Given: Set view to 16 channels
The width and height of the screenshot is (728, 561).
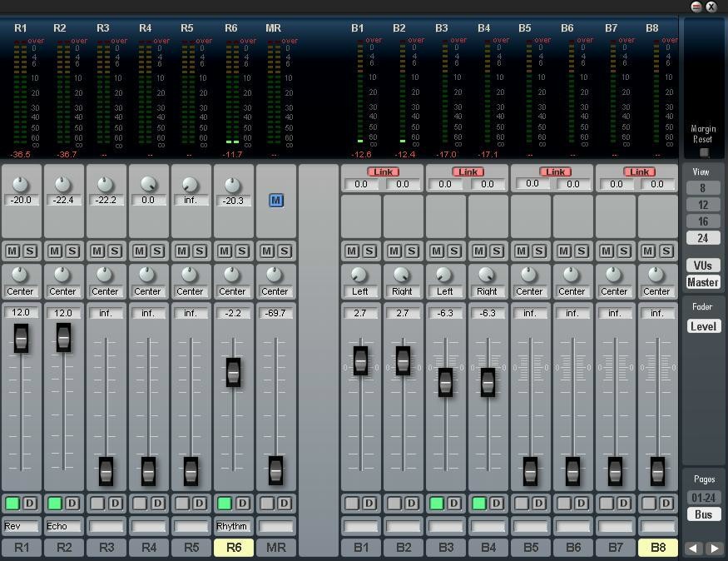Looking at the screenshot, I should pyautogui.click(x=703, y=221).
